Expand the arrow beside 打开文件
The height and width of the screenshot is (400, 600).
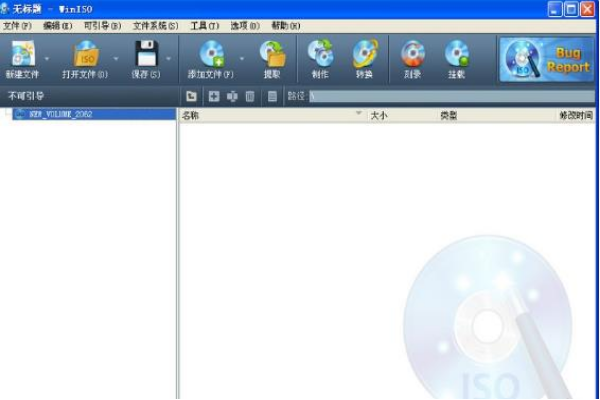116,59
